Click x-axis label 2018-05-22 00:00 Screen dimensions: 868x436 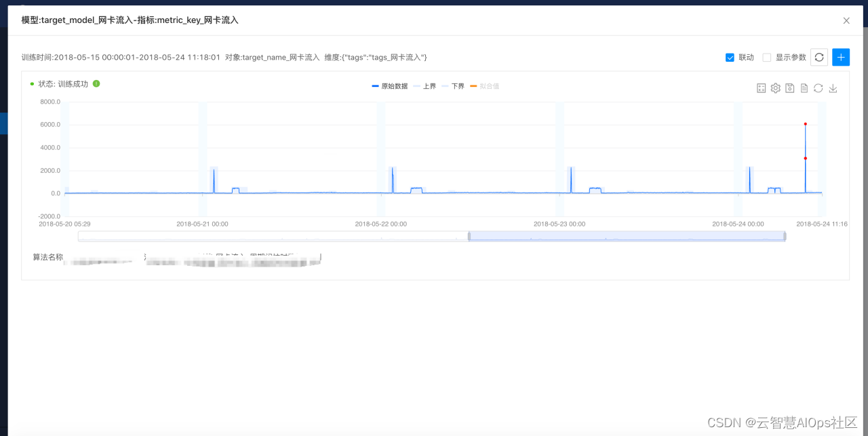coord(380,224)
